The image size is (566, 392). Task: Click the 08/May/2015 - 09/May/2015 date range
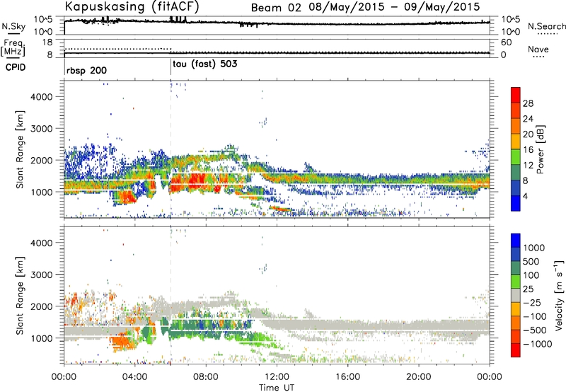coord(394,7)
